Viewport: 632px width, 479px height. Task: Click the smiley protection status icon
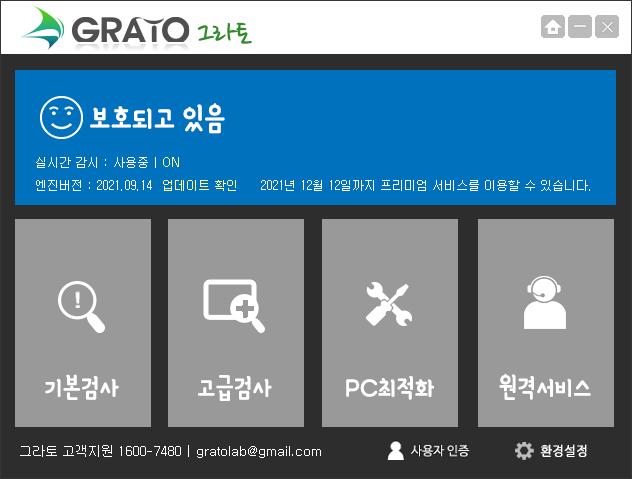click(x=61, y=117)
